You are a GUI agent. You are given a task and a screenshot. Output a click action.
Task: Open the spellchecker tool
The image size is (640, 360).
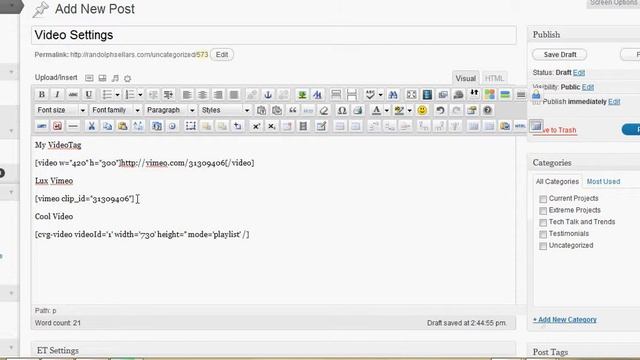tap(370, 95)
